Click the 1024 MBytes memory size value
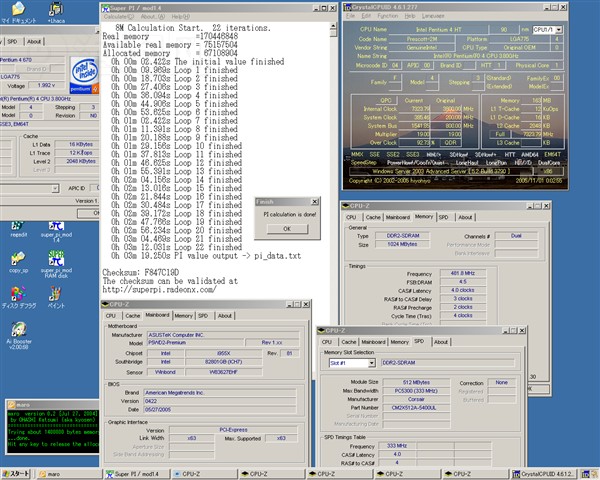 pos(402,244)
